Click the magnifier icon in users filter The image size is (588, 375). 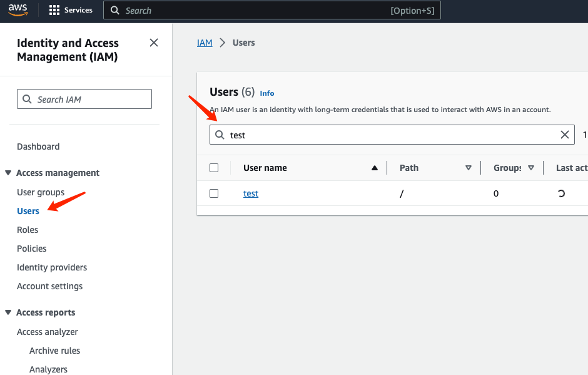(x=220, y=135)
